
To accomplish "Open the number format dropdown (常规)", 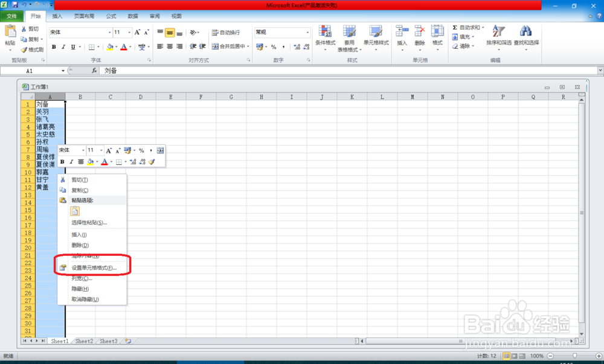I will click(307, 33).
